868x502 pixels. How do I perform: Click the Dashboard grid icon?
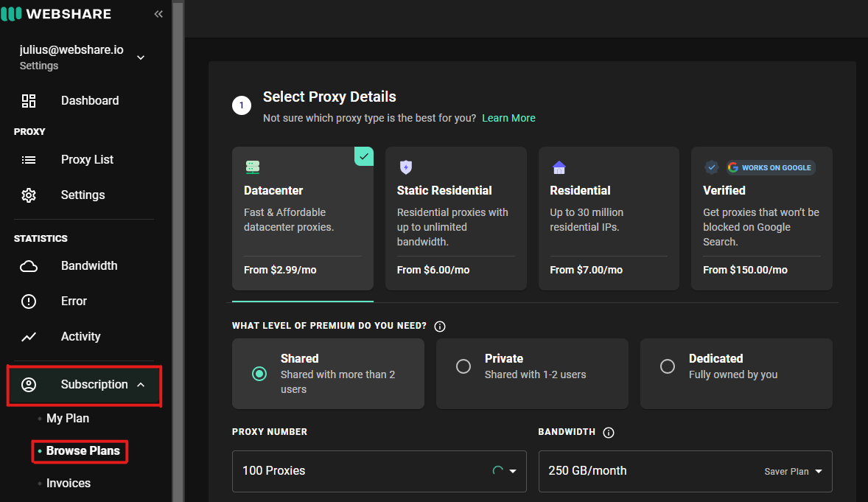(29, 101)
